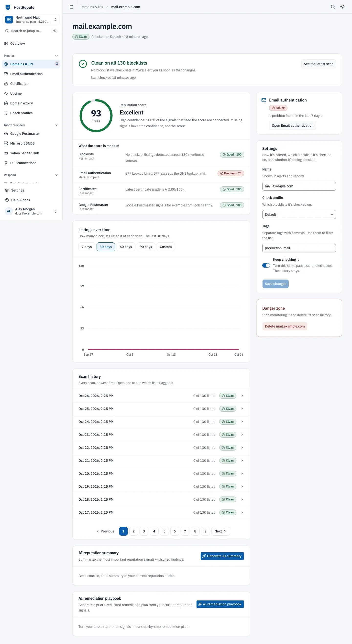Click Generate AI summary
352x644 pixels.
pyautogui.click(x=222, y=556)
